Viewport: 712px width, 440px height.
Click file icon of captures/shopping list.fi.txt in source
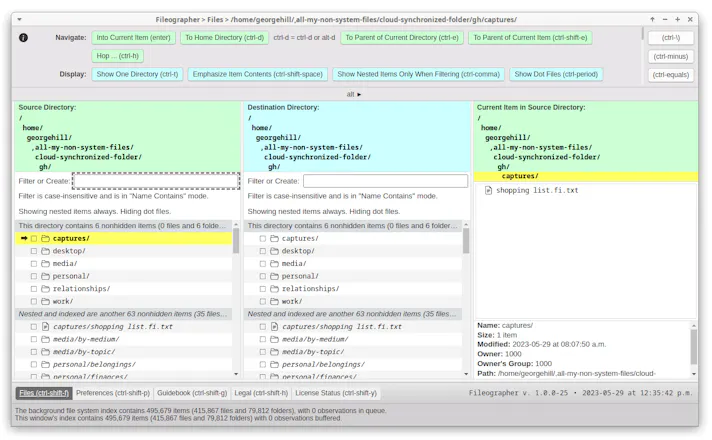(x=45, y=326)
